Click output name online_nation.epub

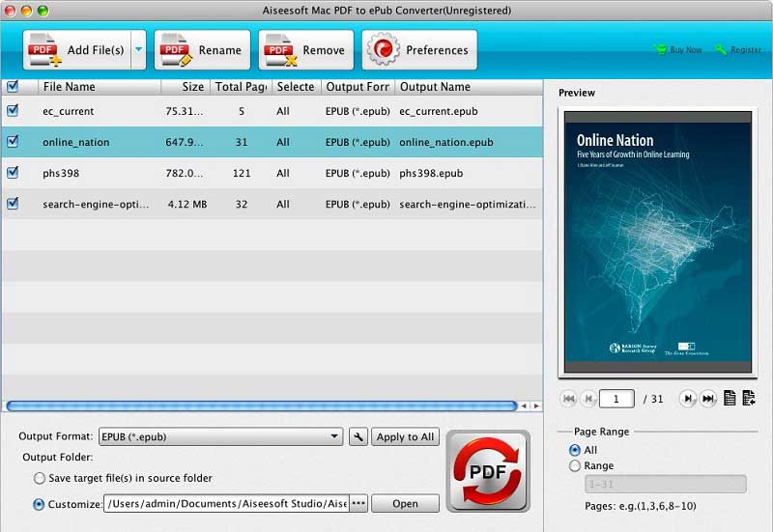click(446, 142)
